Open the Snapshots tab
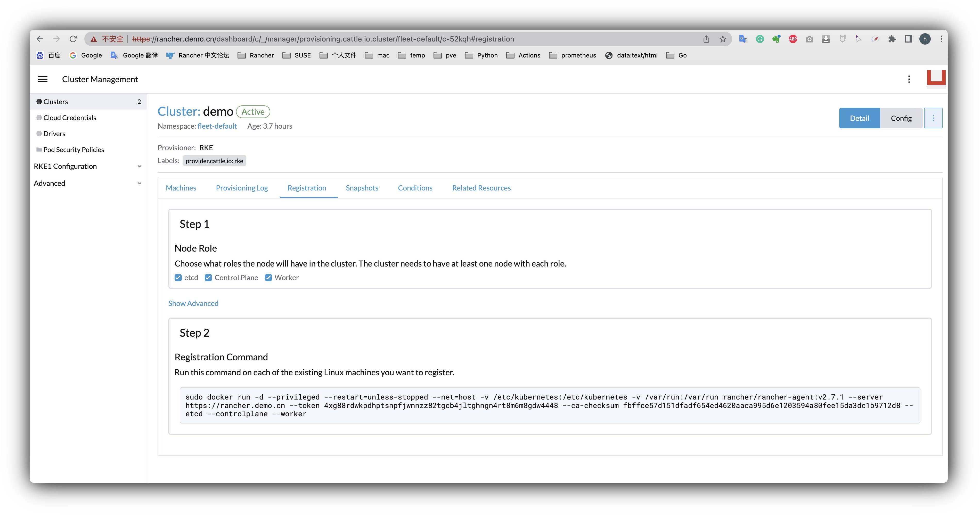980x515 pixels. click(x=362, y=188)
